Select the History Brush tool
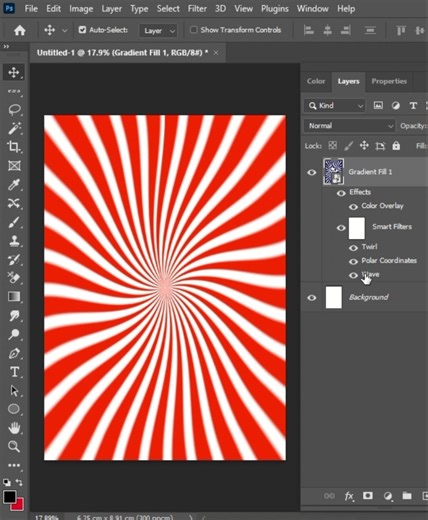This screenshot has width=428, height=520. (14, 260)
